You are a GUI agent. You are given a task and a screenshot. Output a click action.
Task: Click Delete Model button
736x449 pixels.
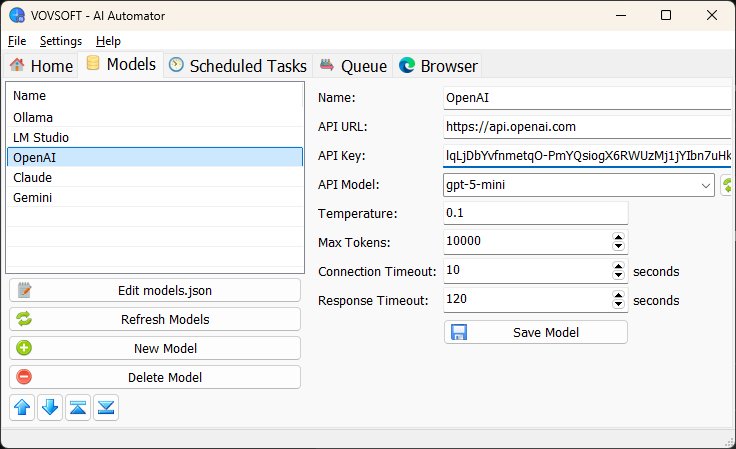(155, 378)
